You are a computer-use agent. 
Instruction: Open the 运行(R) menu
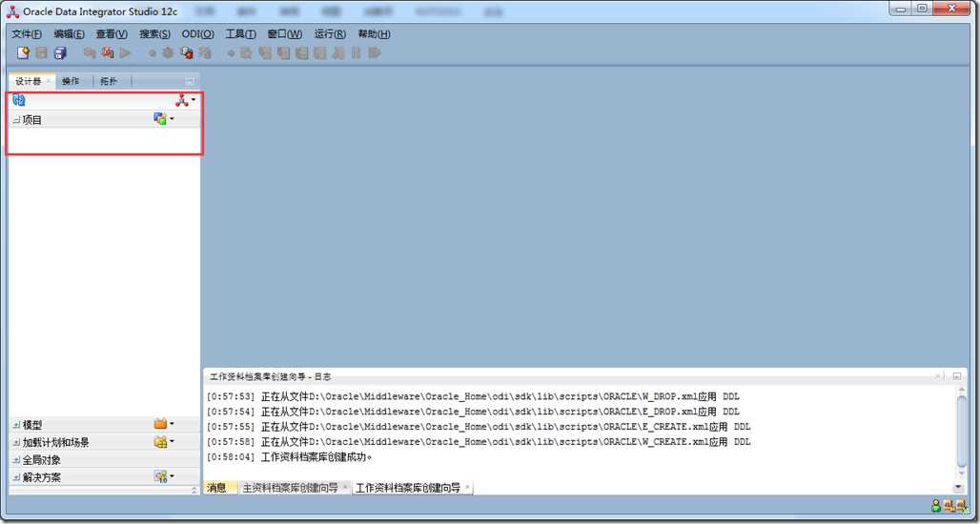pos(330,34)
